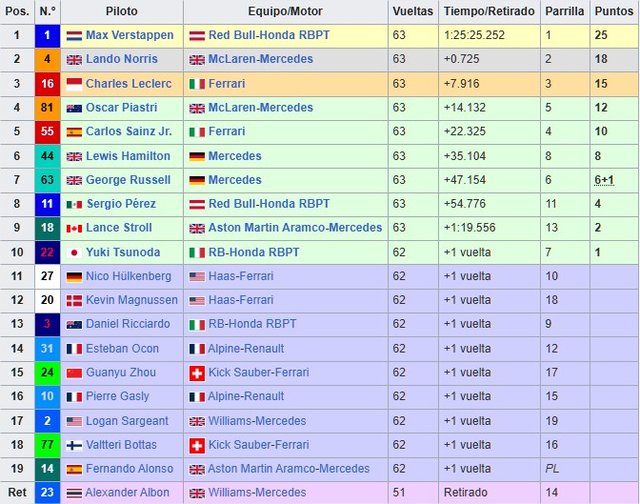Click the German flag in Lewis Hamilton's team cell
The height and width of the screenshot is (504, 640).
[x=197, y=156]
